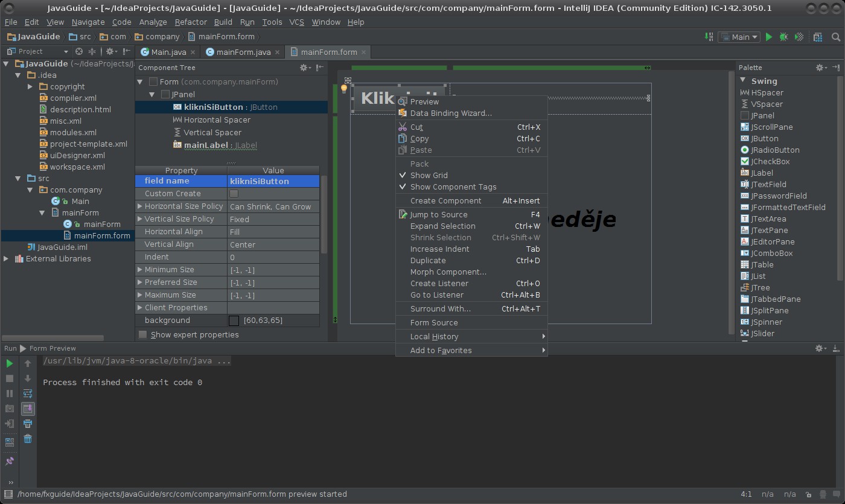Tick the Custom Create checkbox
845x504 pixels.
pyautogui.click(x=234, y=194)
